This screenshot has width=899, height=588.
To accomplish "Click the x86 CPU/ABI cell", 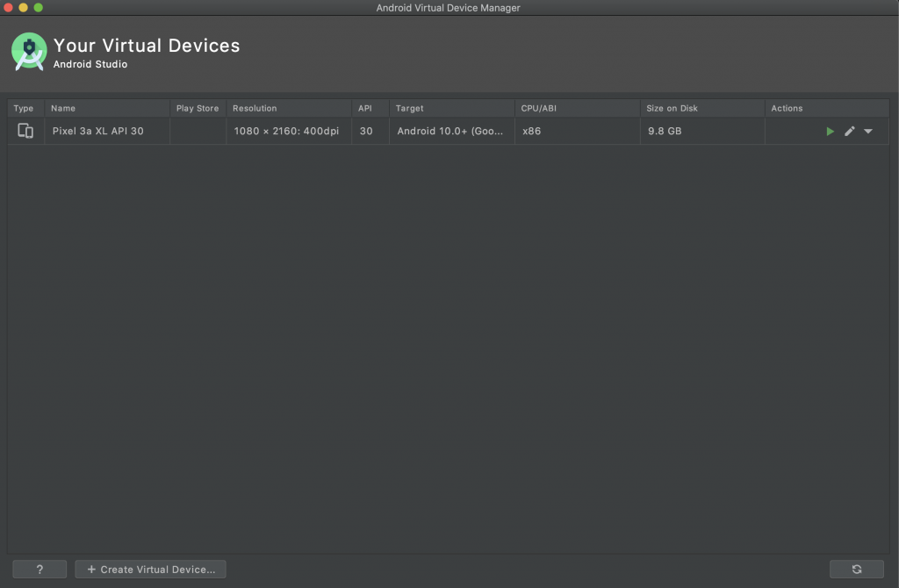I will [x=578, y=132].
